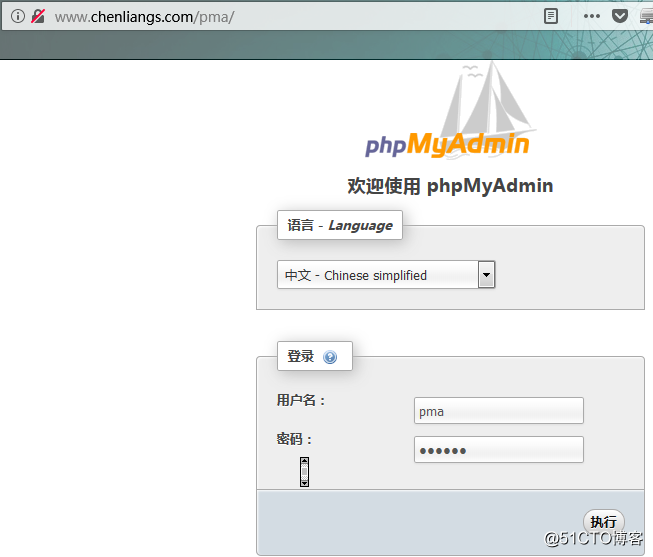Toggle reader view icon in address bar
653x557 pixels.
[x=551, y=16]
